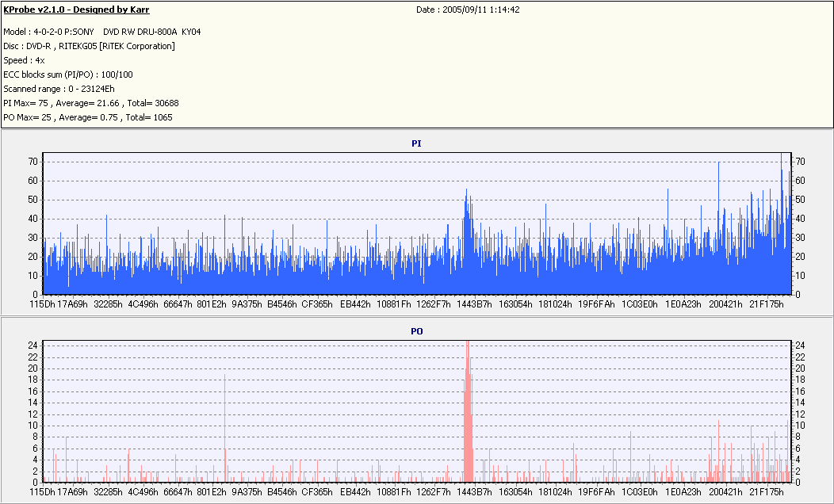The width and height of the screenshot is (834, 504).
Task: Click 1262F7h label under the PI chart
Action: click(x=433, y=304)
